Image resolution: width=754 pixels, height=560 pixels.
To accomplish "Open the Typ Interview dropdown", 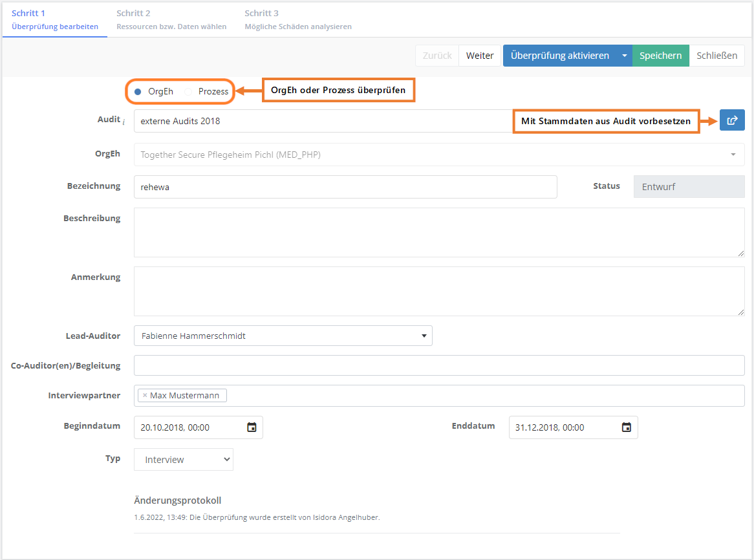I will click(184, 460).
